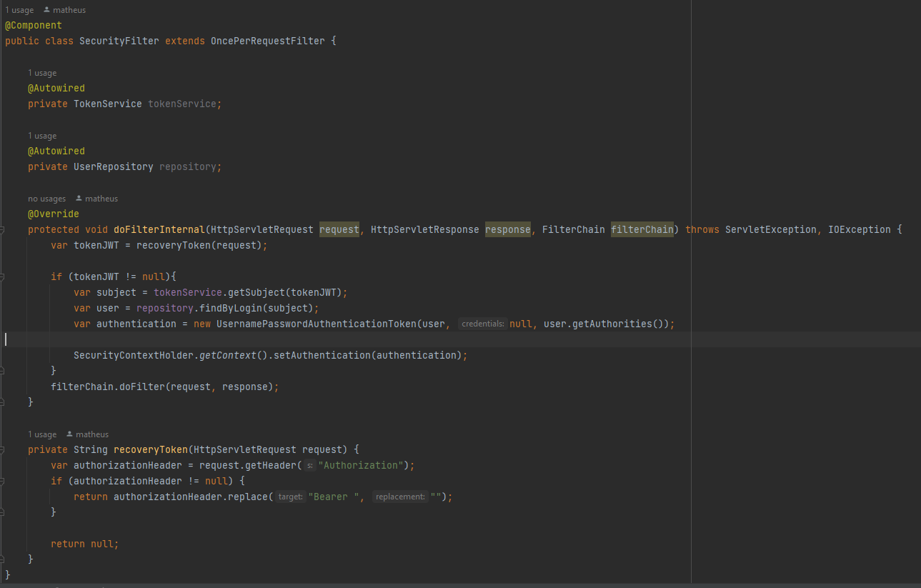Click the 'target:' inlay parameter hint
Image resolution: width=921 pixels, height=588 pixels.
[x=291, y=497]
